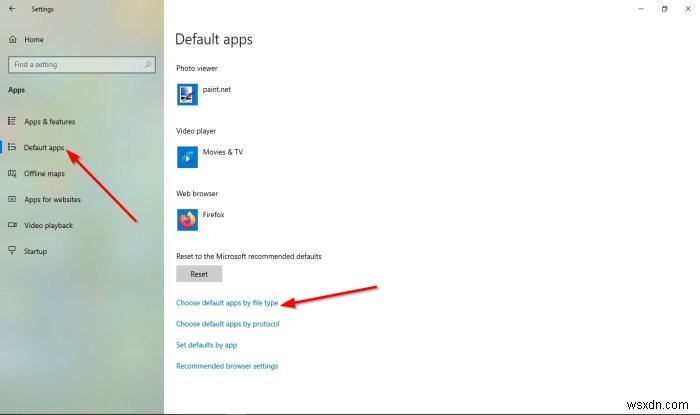The image size is (700, 415).
Task: Click the Firefox browser icon
Action: point(187,220)
